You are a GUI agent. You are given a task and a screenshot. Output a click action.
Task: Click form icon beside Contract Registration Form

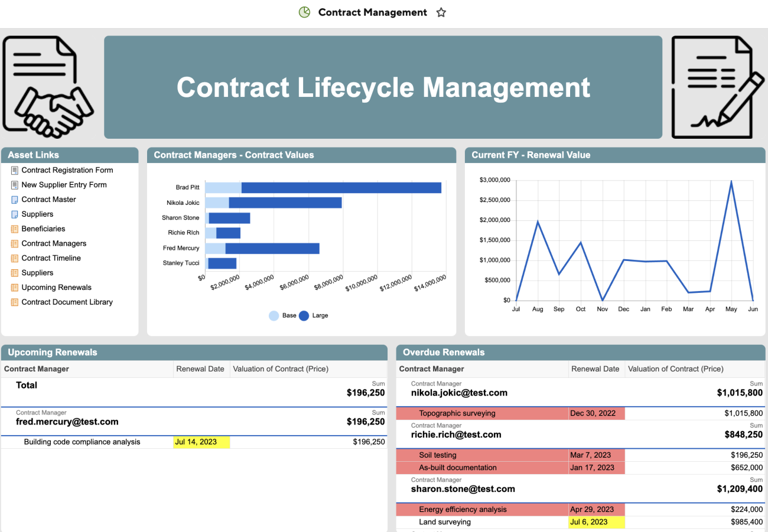pos(15,170)
